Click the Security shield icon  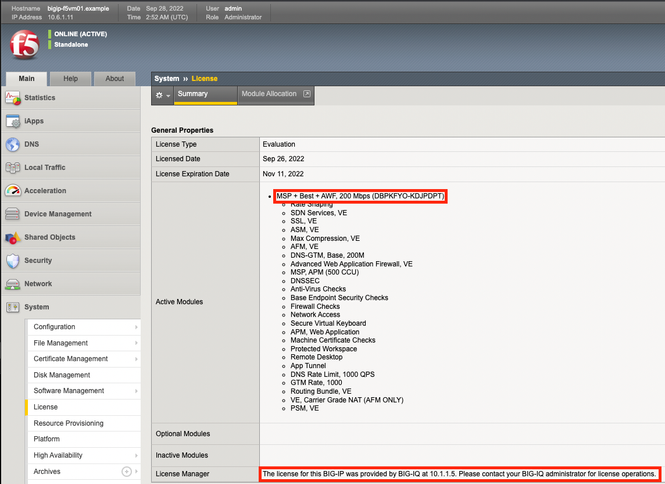[13, 261]
